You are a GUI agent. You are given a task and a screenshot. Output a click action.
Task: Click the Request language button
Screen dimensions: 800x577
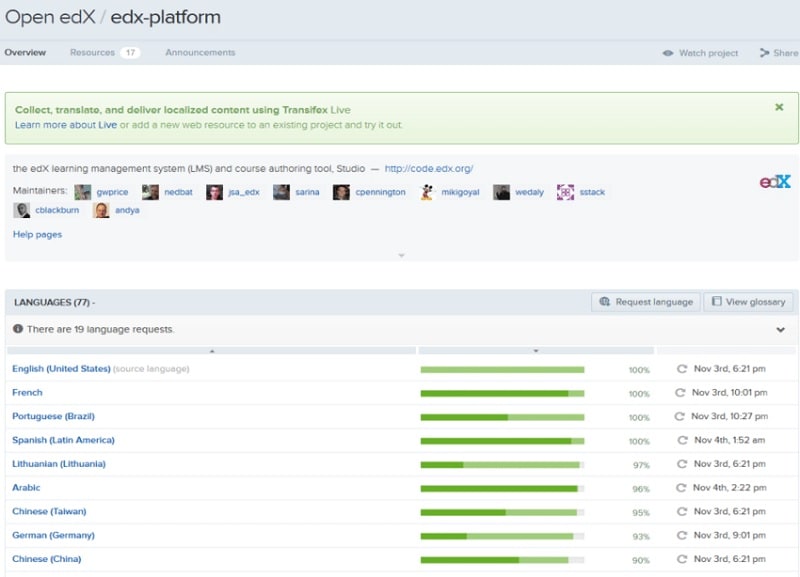[645, 302]
